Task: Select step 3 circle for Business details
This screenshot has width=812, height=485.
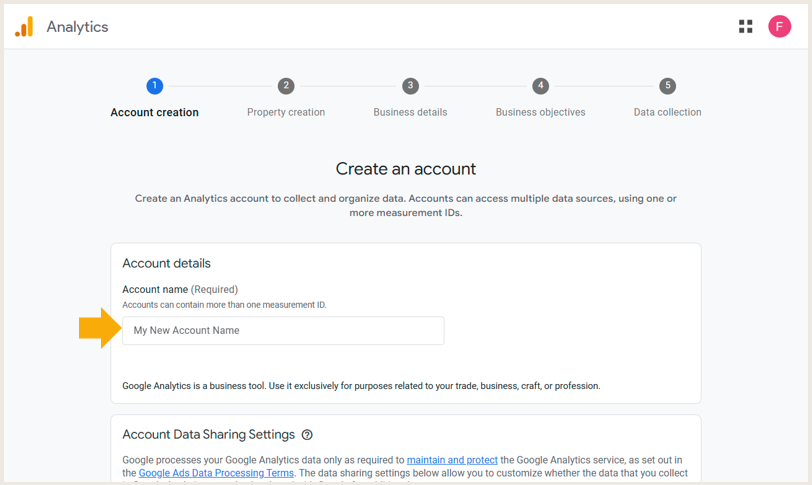Action: (x=410, y=86)
